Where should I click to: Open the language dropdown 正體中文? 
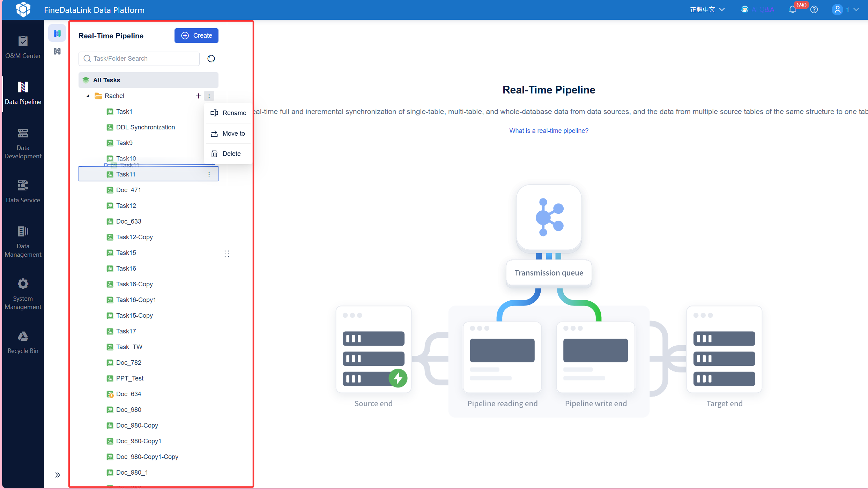point(707,10)
